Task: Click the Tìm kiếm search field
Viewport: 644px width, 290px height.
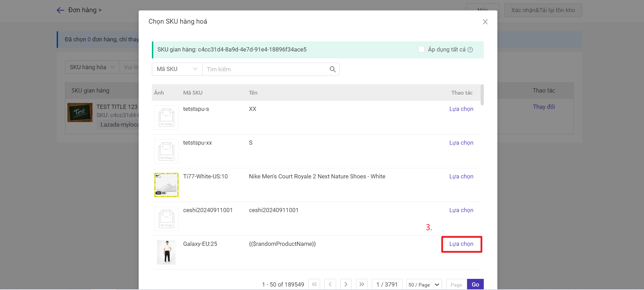Action: 266,69
